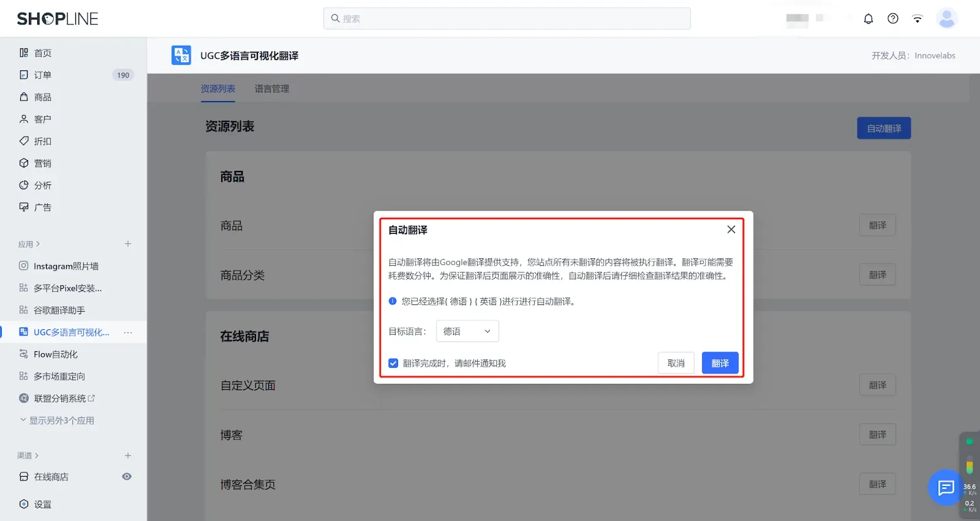The width and height of the screenshot is (980, 521).
Task: Switch to the 语言管理 tab
Action: click(271, 89)
